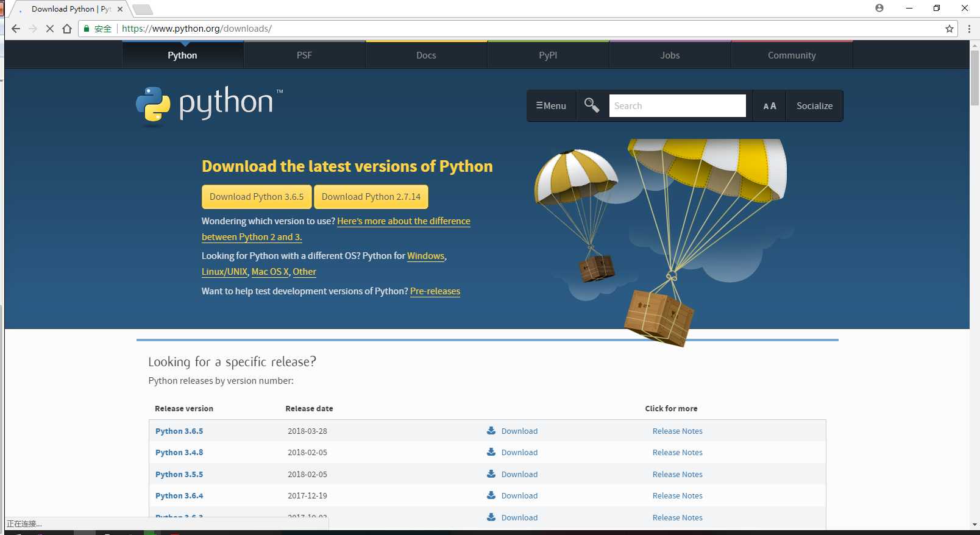The width and height of the screenshot is (980, 535).
Task: Toggle text size with AA button
Action: [770, 106]
